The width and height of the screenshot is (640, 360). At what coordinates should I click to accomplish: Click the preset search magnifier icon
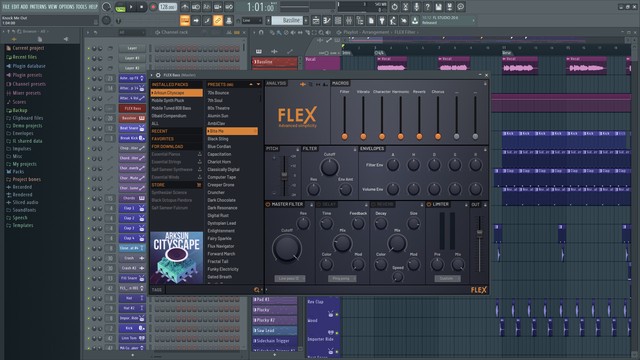click(257, 290)
